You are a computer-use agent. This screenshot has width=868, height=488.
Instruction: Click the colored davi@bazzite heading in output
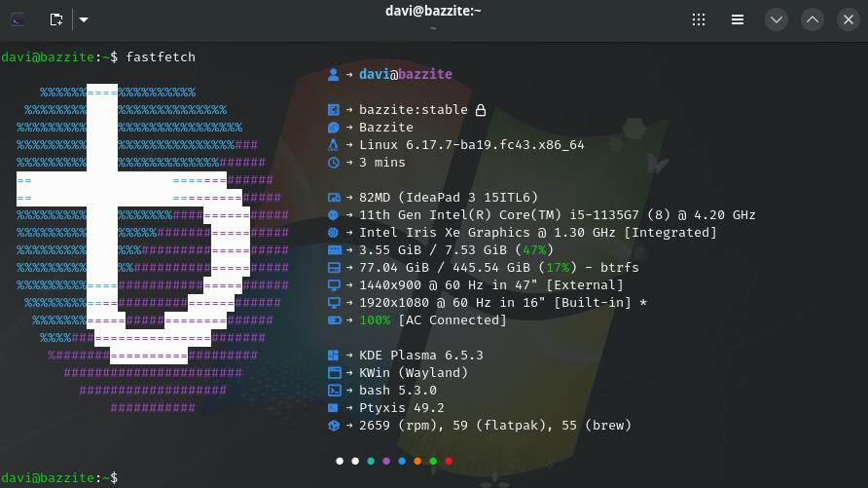coord(406,74)
